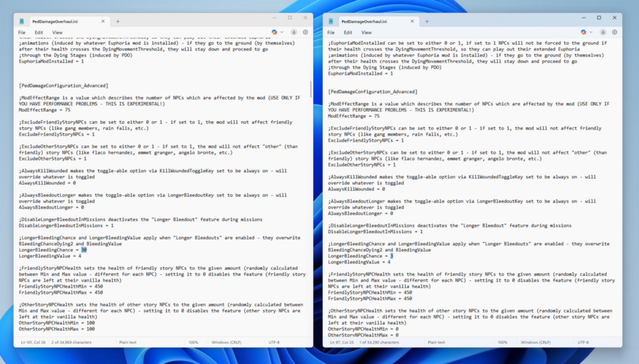Click UTF-8 encoding in right status bar
Viewport: 639px width, 364px height.
(x=583, y=342)
